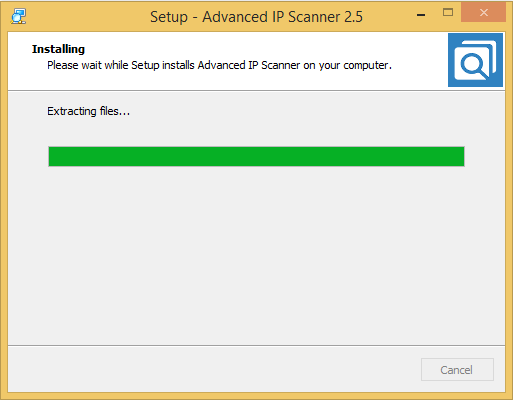
Task: Click the Advanced IP Scanner magnifier logo
Action: tap(475, 60)
